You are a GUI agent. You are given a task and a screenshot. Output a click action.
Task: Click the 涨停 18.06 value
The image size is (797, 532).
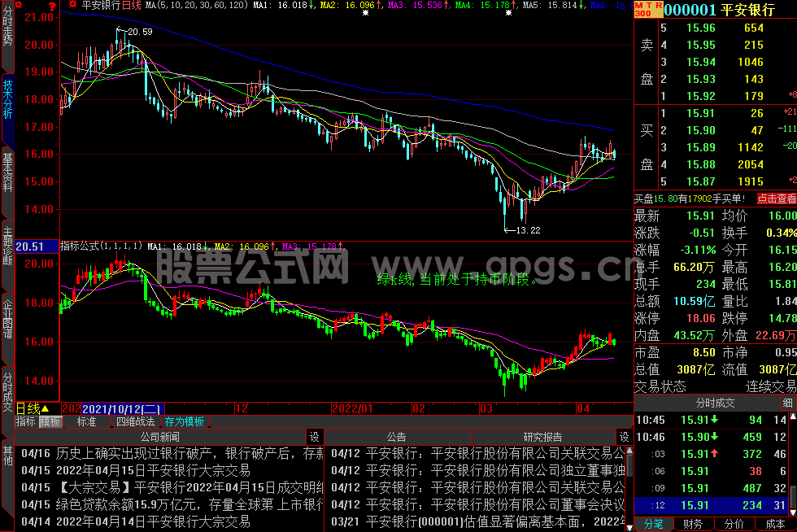pyautogui.click(x=700, y=318)
